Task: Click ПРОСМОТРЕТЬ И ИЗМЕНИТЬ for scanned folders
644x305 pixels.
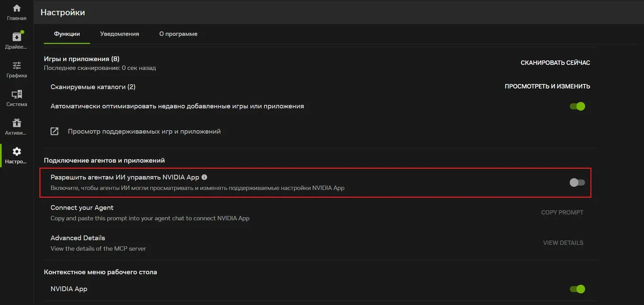Action: 547,86
